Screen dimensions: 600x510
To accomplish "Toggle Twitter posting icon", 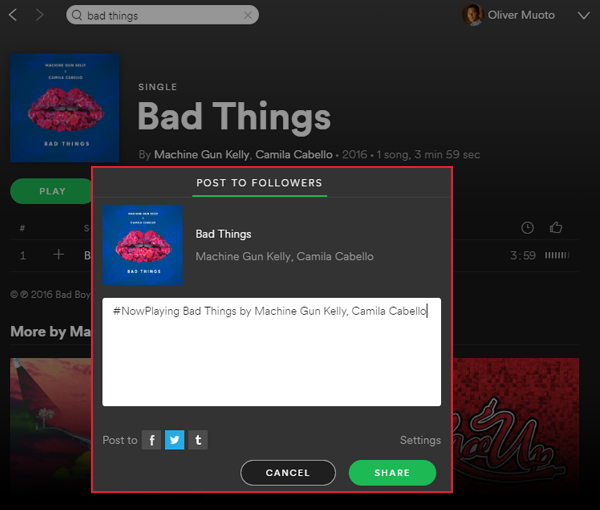I will coord(174,440).
